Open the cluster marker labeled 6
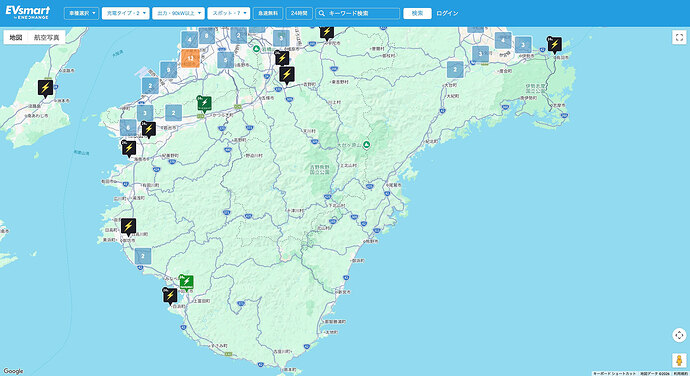Viewport: 690px width, 376px height. pos(128,127)
